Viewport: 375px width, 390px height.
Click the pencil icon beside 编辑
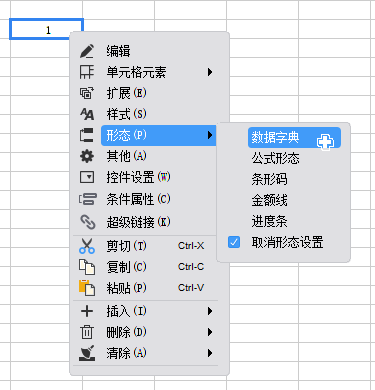[x=87, y=51]
